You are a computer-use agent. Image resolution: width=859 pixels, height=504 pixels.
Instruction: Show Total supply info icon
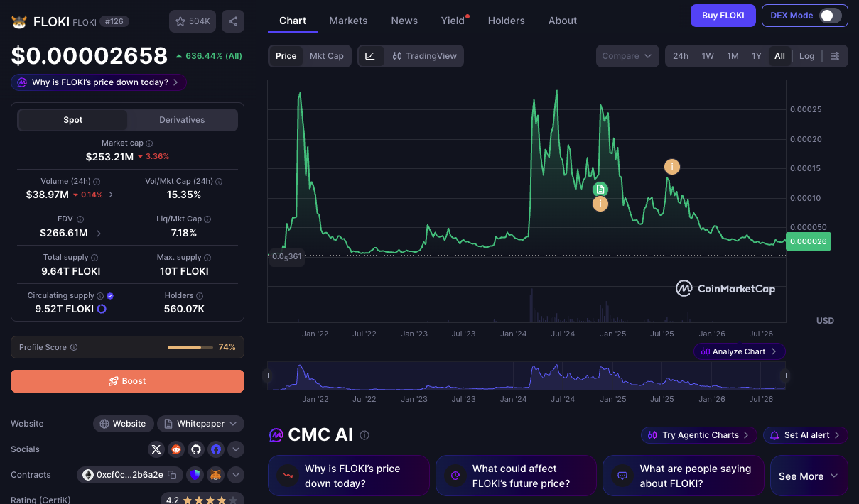pyautogui.click(x=94, y=258)
